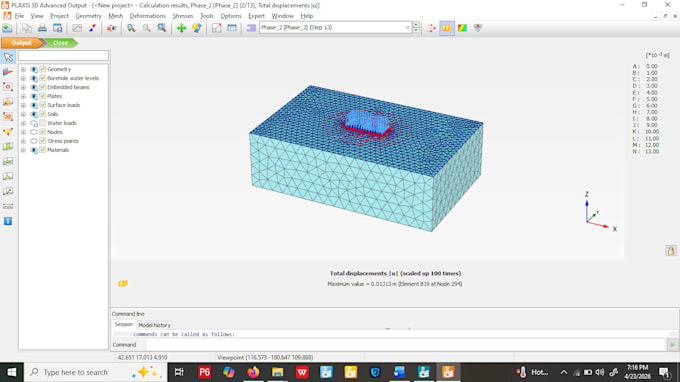680x382 pixels.
Task: Select the arrow pointer tool in the sidebar
Action: tap(8, 57)
